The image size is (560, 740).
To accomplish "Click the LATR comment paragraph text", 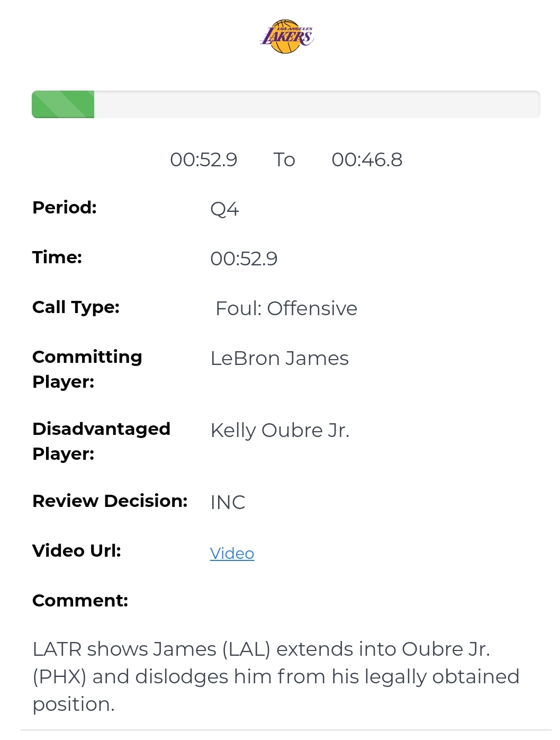I will click(x=275, y=676).
